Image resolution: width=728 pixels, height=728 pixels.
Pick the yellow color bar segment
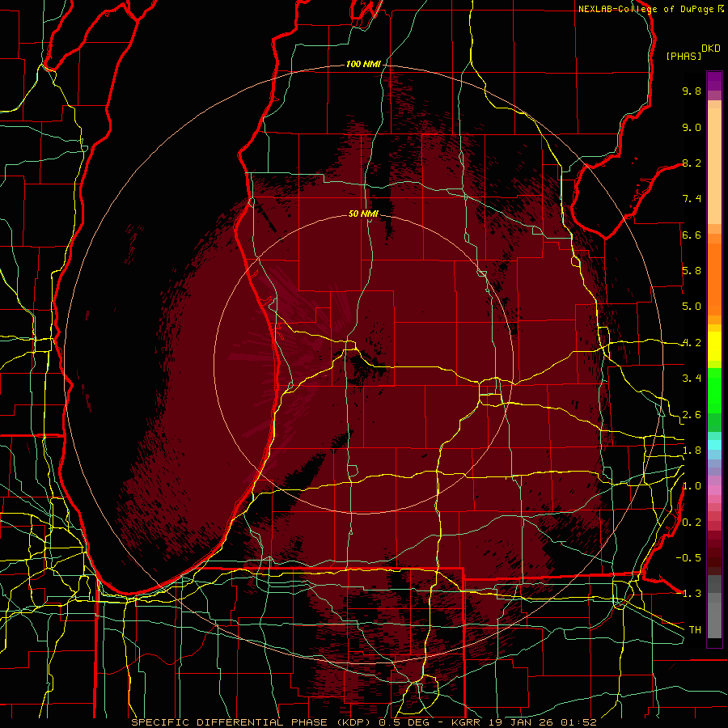coord(714,346)
